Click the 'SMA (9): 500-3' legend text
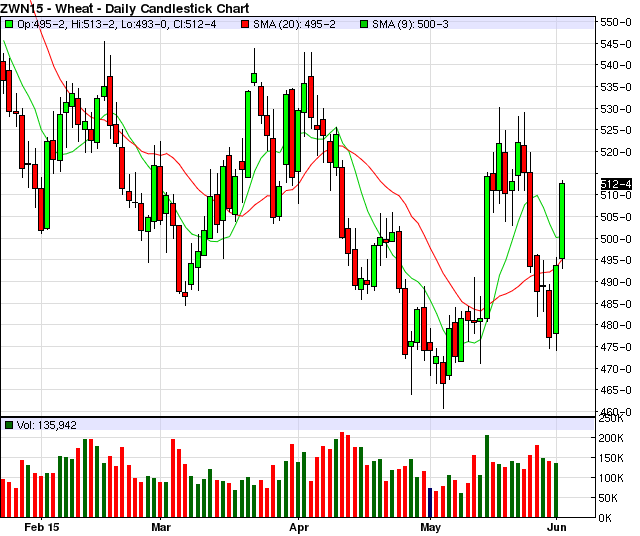640x536 pixels. [x=410, y=24]
